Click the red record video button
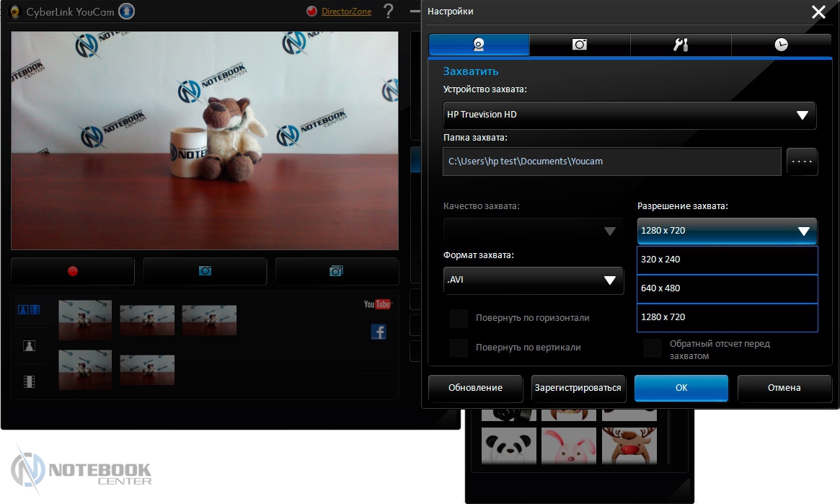The height and width of the screenshot is (504, 840). point(72,271)
